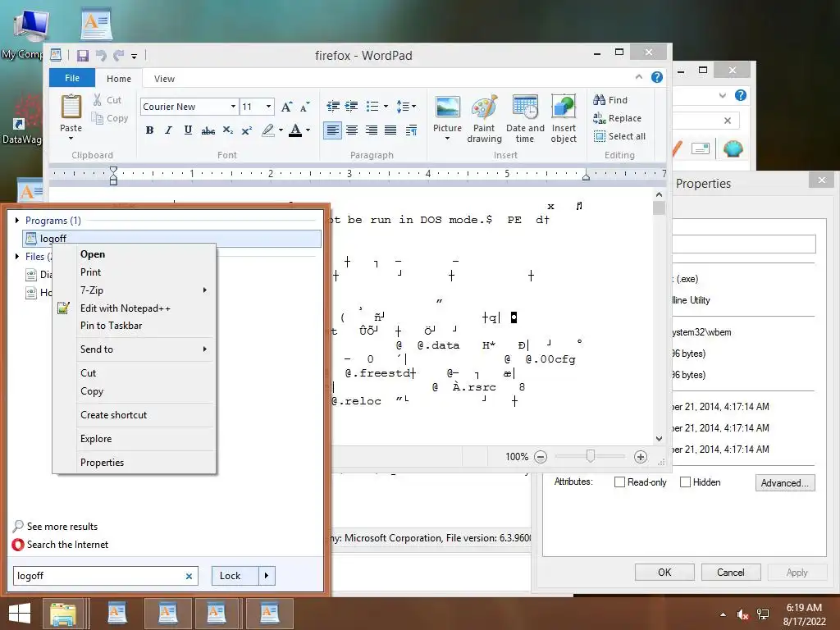The width and height of the screenshot is (840, 630).
Task: Open line spacing dropdown
Action: tap(406, 106)
